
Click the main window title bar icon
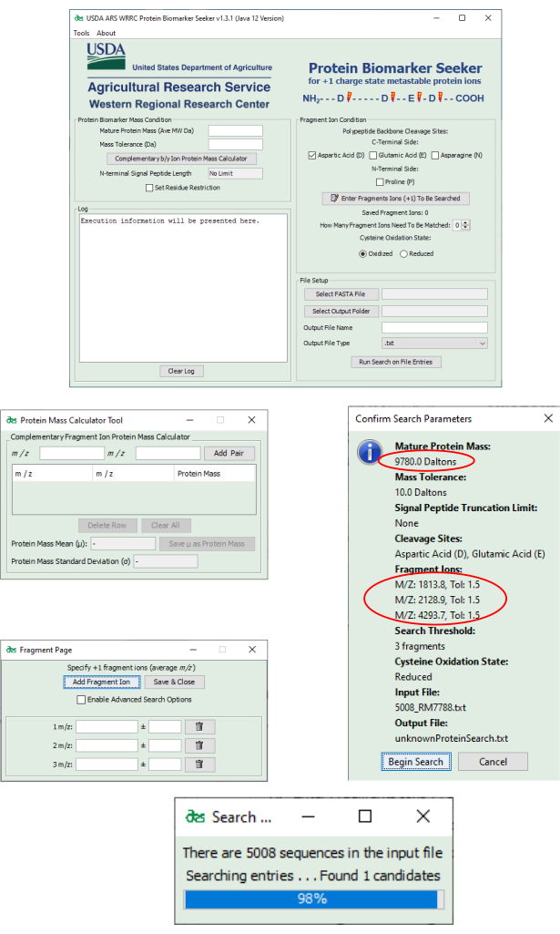click(78, 18)
